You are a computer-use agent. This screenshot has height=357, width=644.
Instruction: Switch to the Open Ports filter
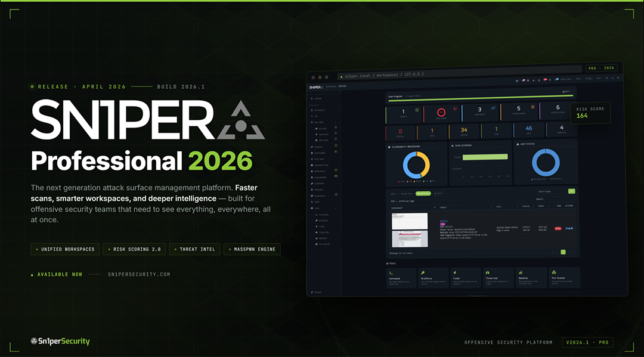tap(406, 193)
